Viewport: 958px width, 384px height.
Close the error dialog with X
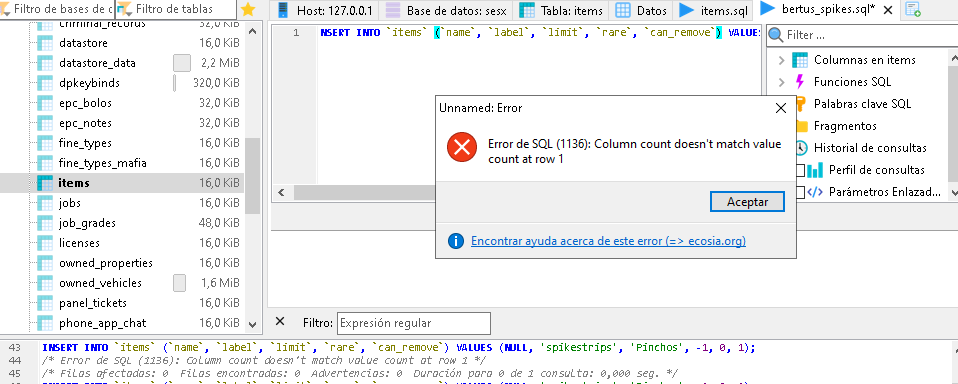coord(780,108)
